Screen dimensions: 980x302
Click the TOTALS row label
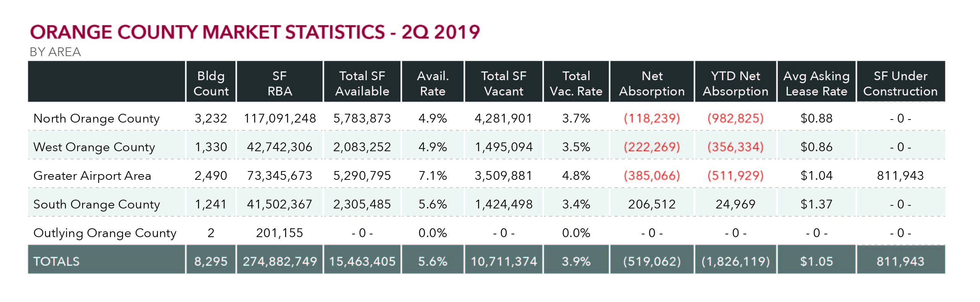pyautogui.click(x=56, y=262)
